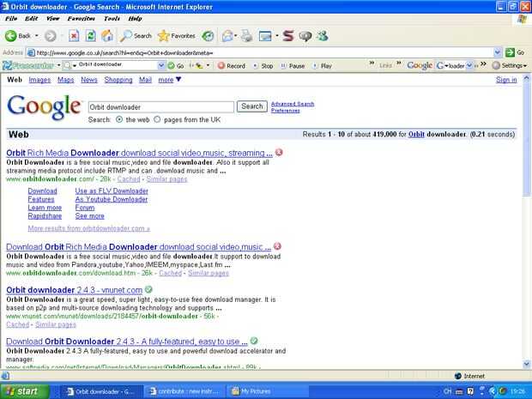The width and height of the screenshot is (532, 399).
Task: Click the scrollbar down arrow
Action: pos(526,364)
